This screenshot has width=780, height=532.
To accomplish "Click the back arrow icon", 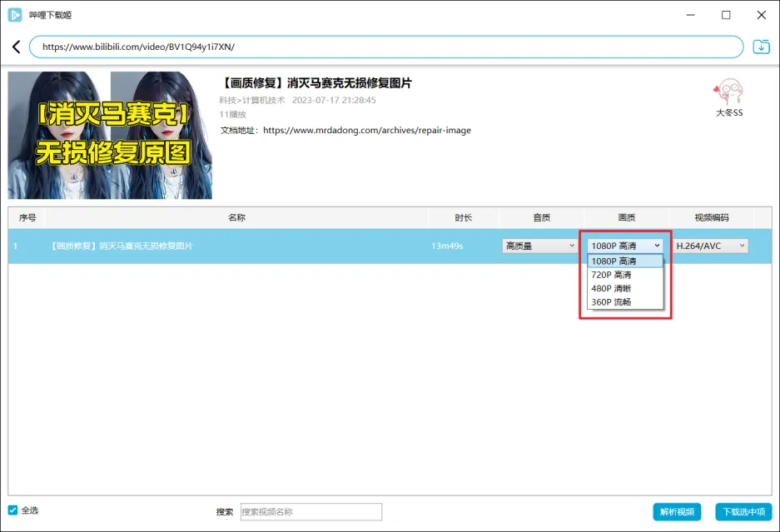I will 16,47.
